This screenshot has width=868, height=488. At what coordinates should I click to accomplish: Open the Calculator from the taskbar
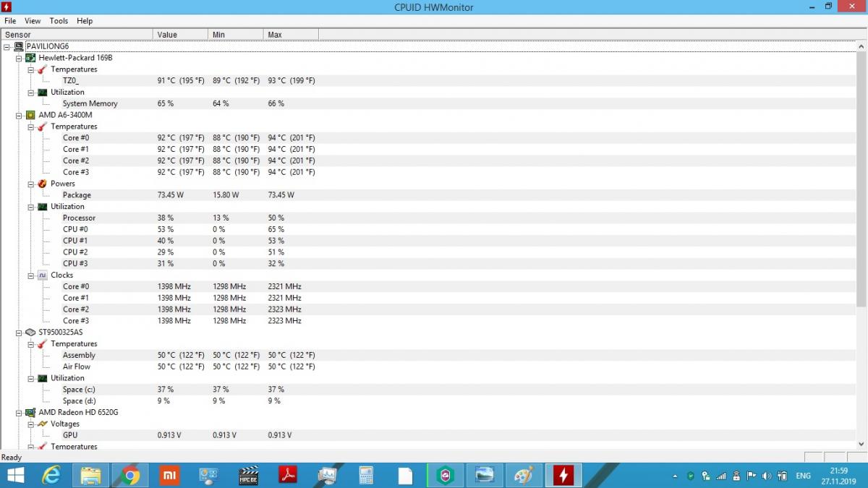[366, 475]
